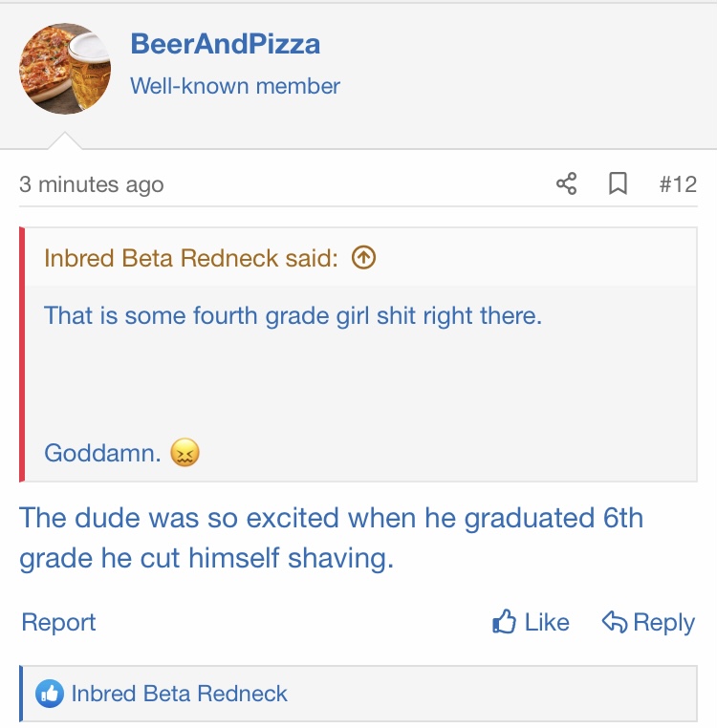
Task: Click the up-arrow icon in the quote header
Action: point(363,257)
